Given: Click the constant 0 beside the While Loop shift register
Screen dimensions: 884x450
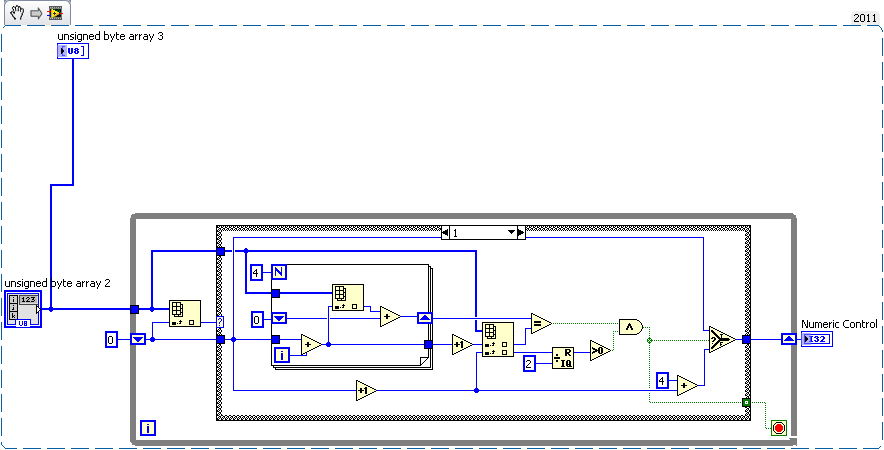Looking at the screenshot, I should [112, 339].
